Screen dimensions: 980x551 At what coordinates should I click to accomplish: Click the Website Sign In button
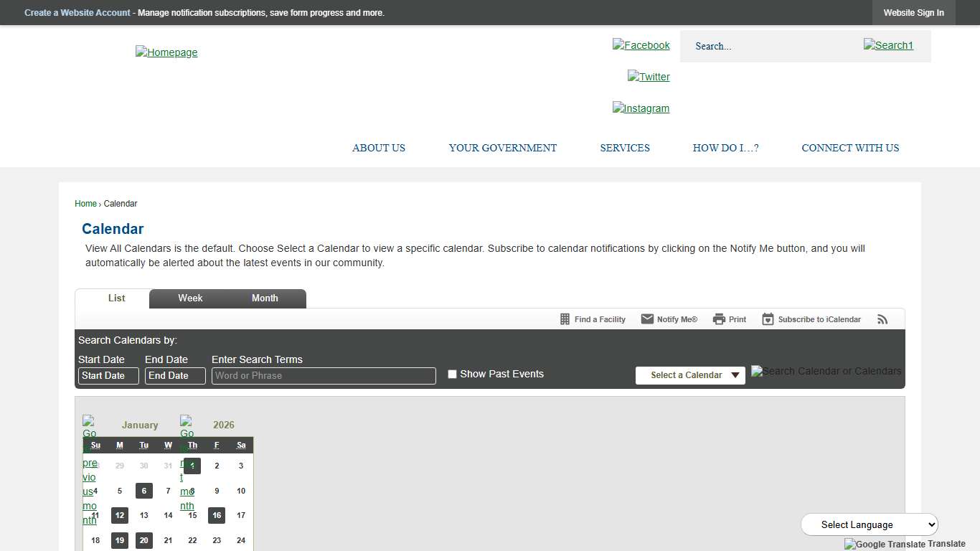[913, 13]
